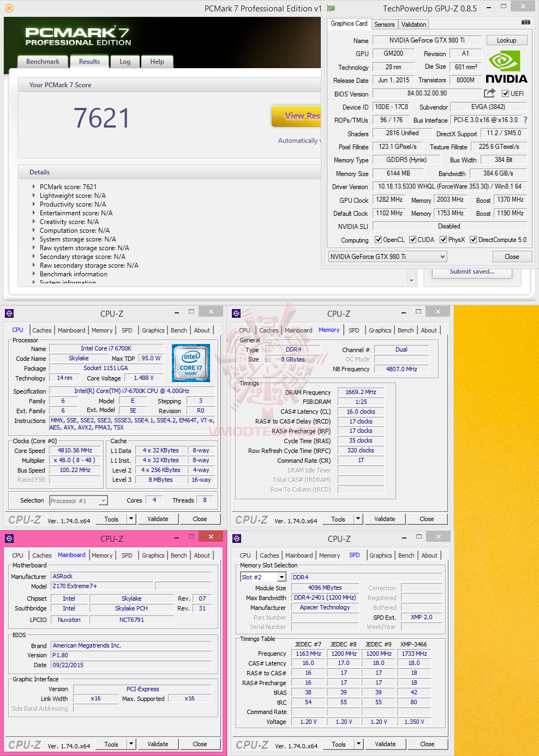Click the View Results button in PCMark
Image resolution: width=539 pixels, height=756 pixels.
(297, 116)
